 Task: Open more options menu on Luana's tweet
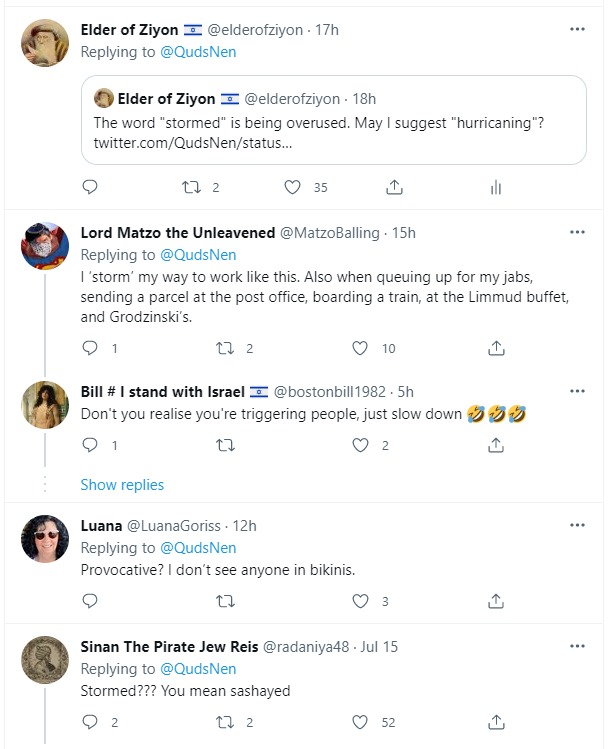click(577, 525)
